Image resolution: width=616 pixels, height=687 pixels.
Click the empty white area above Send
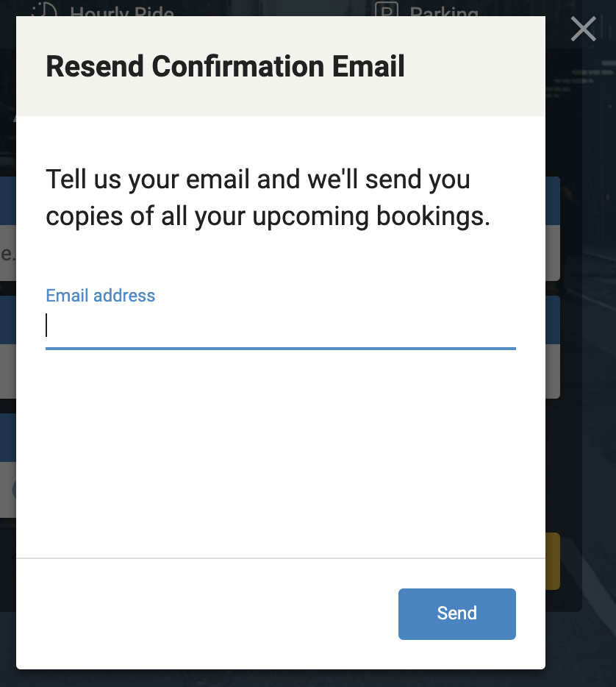279,456
